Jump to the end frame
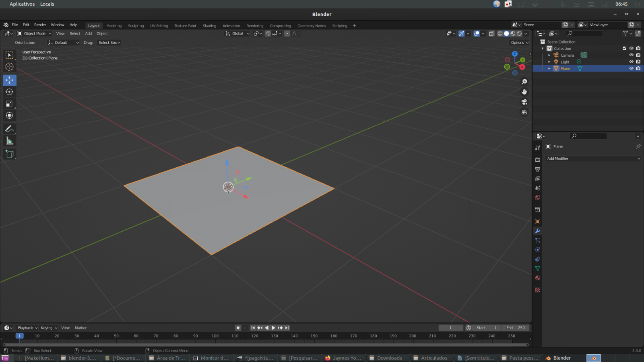This screenshot has width=644, height=362. click(287, 328)
